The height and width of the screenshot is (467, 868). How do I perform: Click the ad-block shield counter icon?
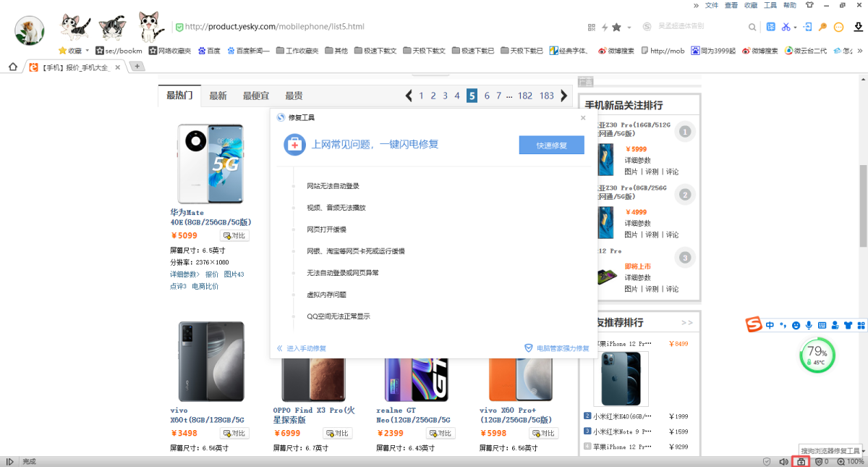click(x=822, y=461)
